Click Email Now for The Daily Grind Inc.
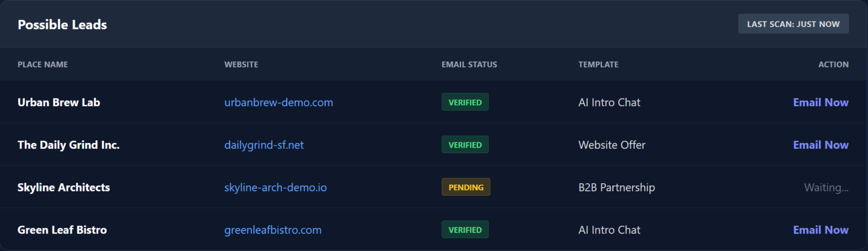The width and height of the screenshot is (868, 251). [821, 145]
